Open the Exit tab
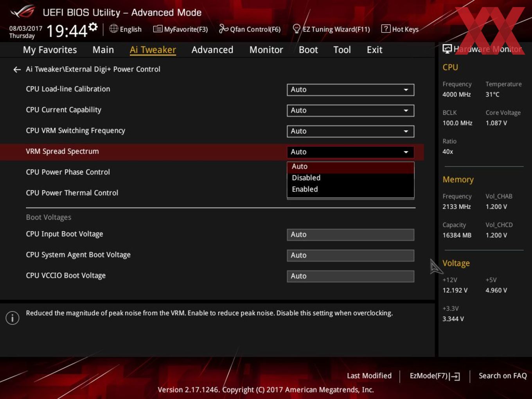The width and height of the screenshot is (532, 399). (x=374, y=50)
